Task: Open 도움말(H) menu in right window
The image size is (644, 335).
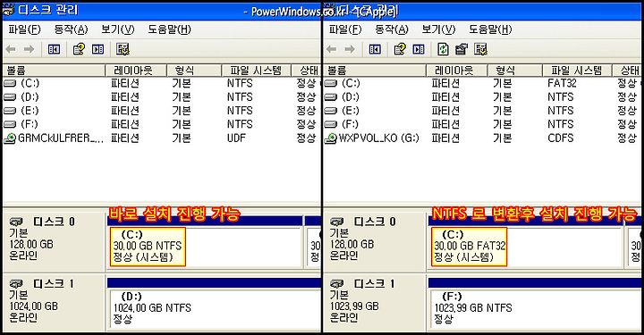Action: [490, 29]
